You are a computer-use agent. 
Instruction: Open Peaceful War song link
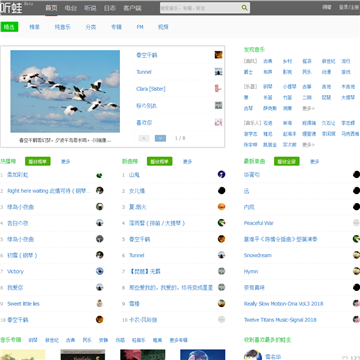259,223
